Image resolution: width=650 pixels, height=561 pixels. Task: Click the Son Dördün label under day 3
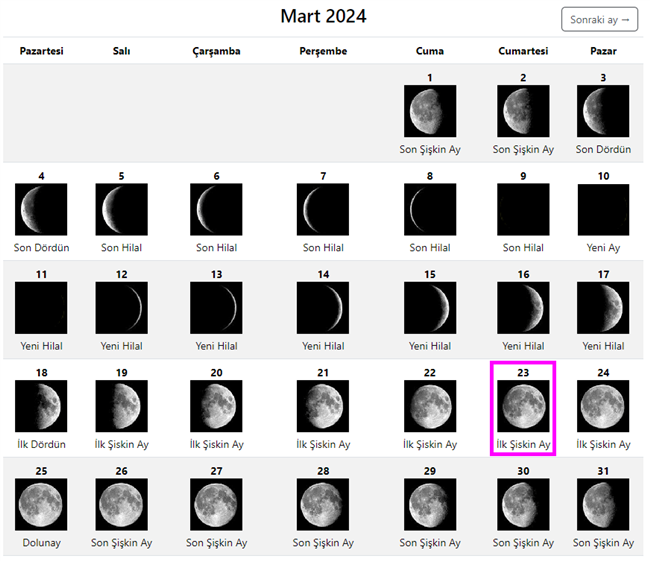tap(603, 149)
